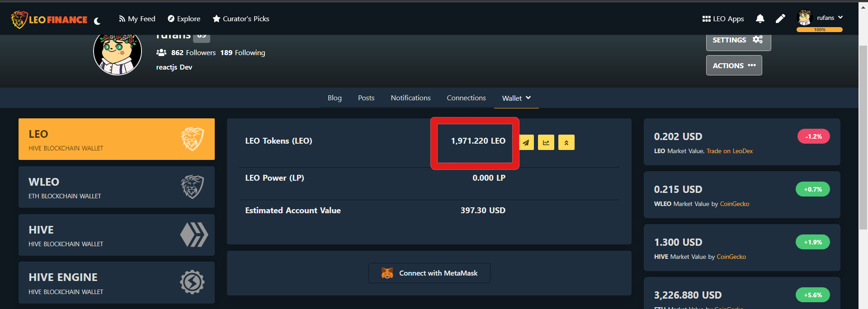Click the +1.9% HIVE change badge
Image resolution: width=868 pixels, height=309 pixels.
813,242
